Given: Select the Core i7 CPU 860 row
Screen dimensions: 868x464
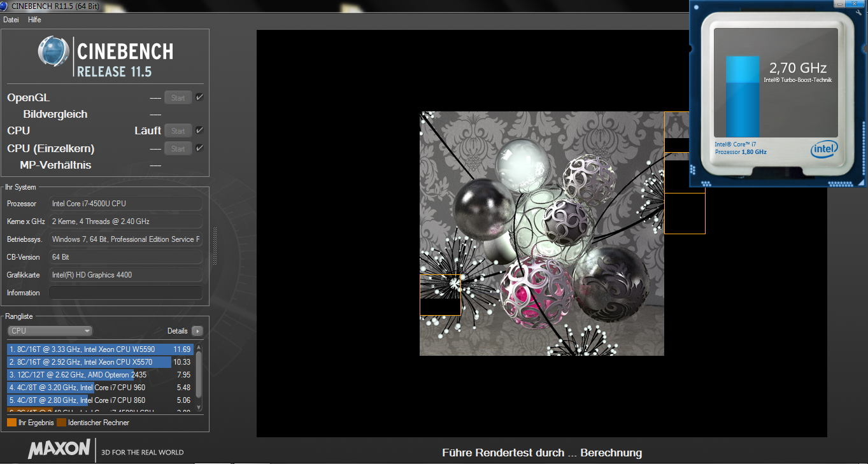Looking at the screenshot, I should [100, 400].
